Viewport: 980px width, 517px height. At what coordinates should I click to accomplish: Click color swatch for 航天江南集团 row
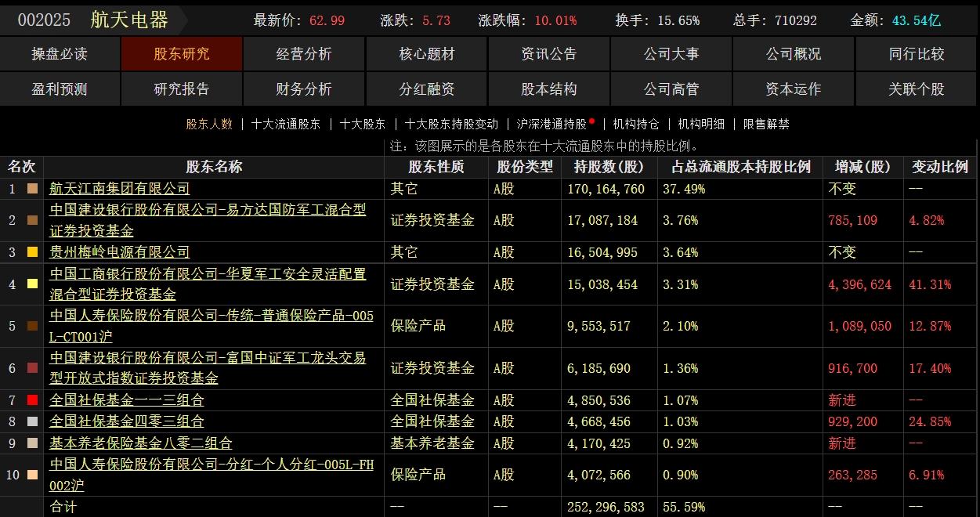pyautogui.click(x=32, y=189)
